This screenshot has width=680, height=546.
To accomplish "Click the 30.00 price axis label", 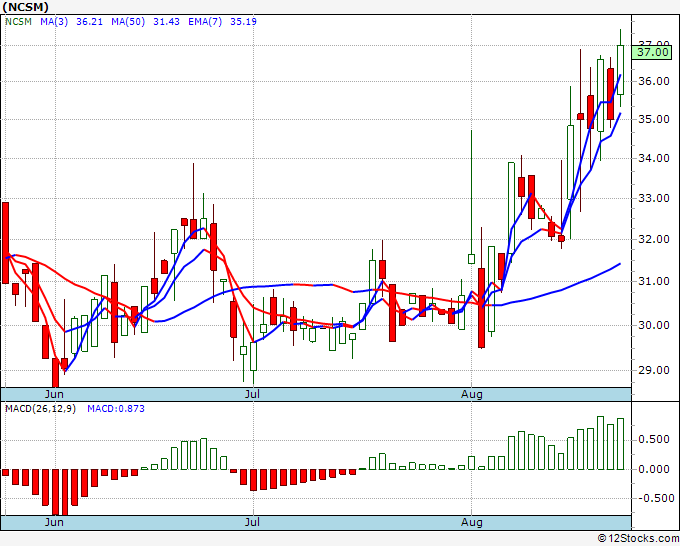I will click(654, 325).
